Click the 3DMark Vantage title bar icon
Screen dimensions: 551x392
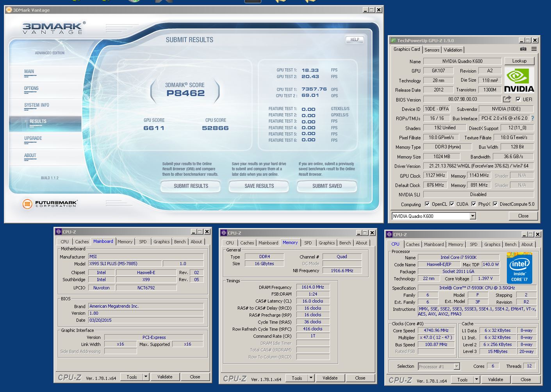pyautogui.click(x=9, y=10)
